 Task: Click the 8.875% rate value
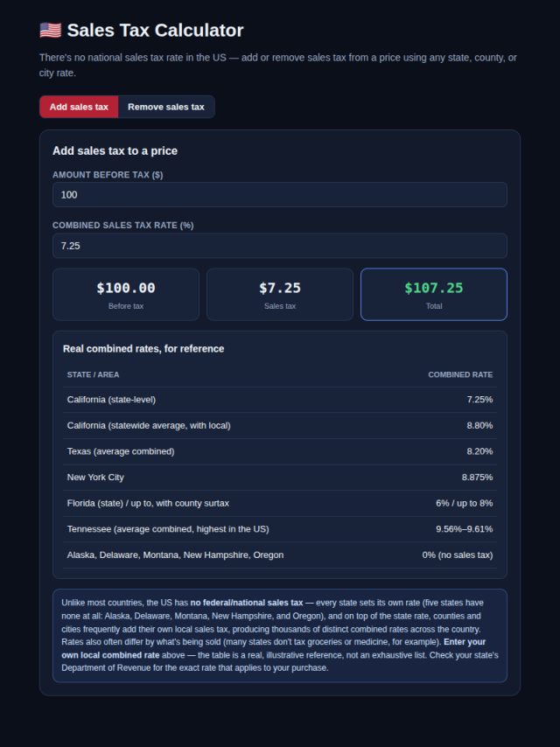(477, 478)
